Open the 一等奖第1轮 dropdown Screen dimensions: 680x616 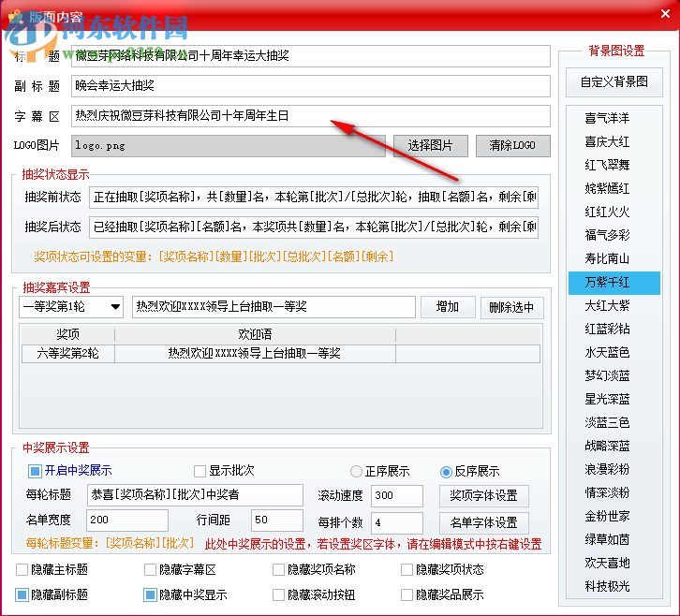[x=71, y=307]
